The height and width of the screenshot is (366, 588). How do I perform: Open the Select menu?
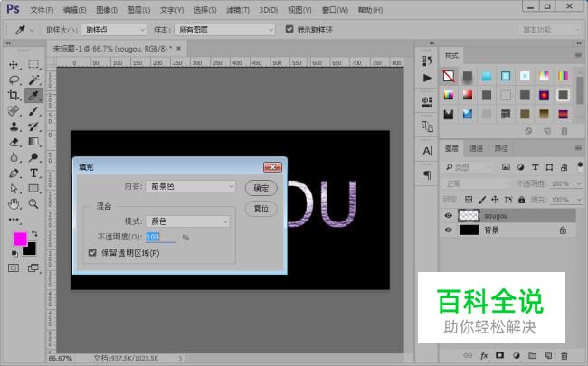point(204,10)
